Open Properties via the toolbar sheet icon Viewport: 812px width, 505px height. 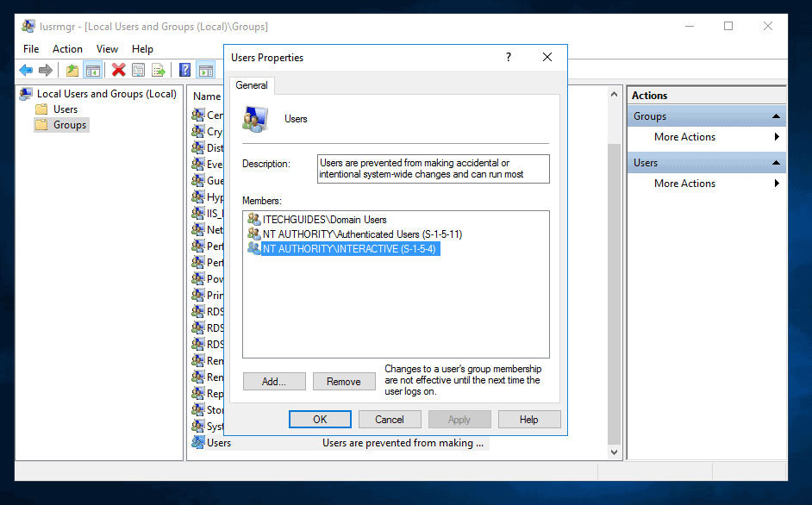coord(138,70)
